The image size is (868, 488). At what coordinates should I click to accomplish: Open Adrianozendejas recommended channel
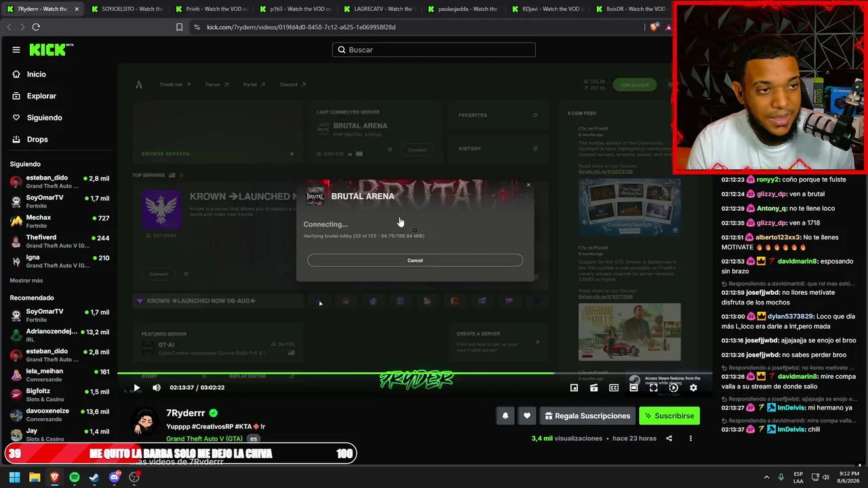[x=60, y=335]
